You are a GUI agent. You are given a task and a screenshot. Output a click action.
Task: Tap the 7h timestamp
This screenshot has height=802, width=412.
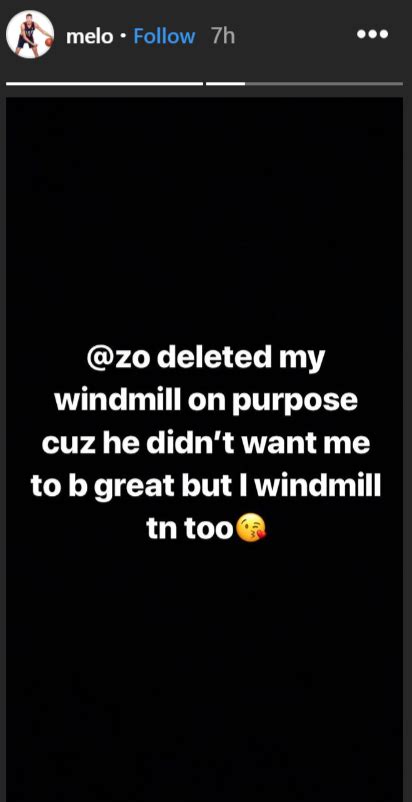pos(223,36)
